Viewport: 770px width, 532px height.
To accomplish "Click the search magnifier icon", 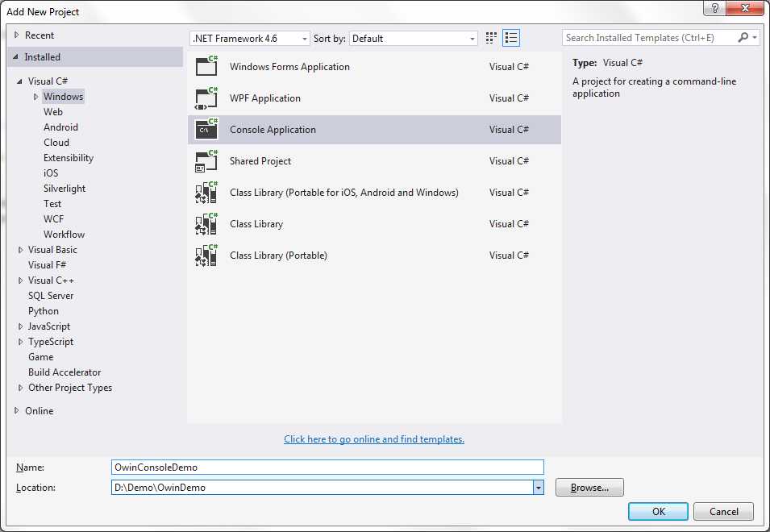I will 743,37.
